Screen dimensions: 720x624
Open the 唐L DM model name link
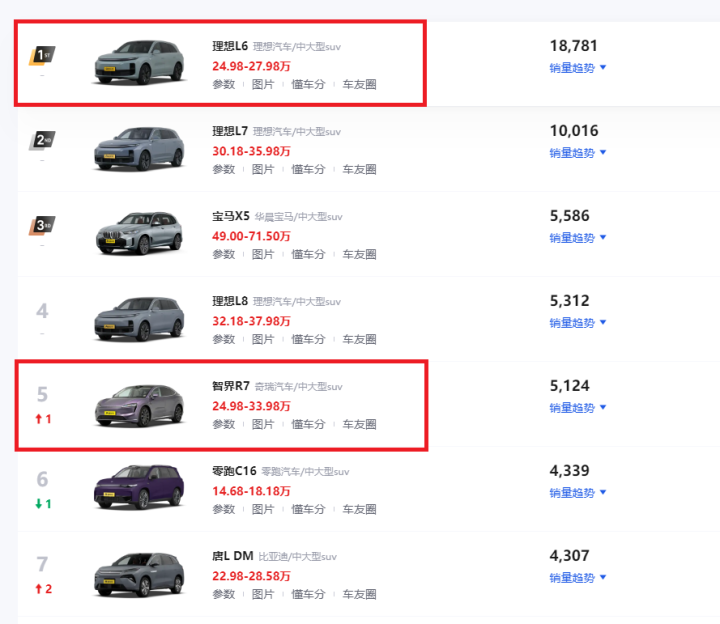(232, 556)
